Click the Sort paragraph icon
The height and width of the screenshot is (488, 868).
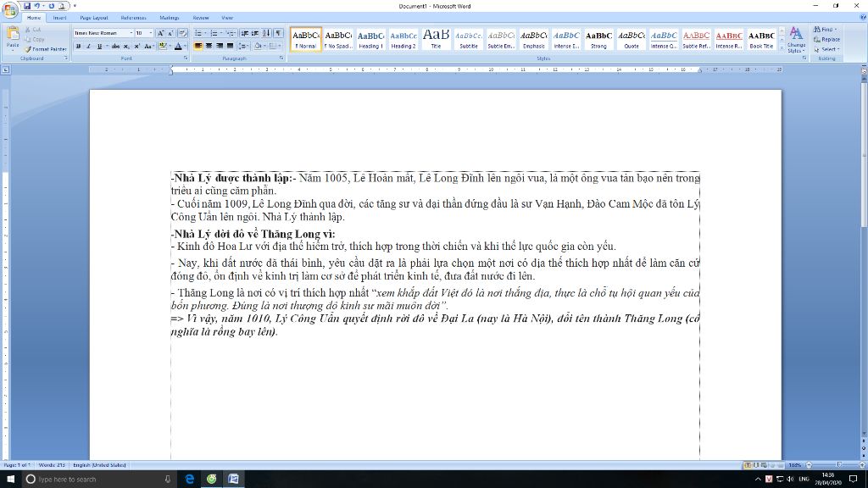(268, 33)
